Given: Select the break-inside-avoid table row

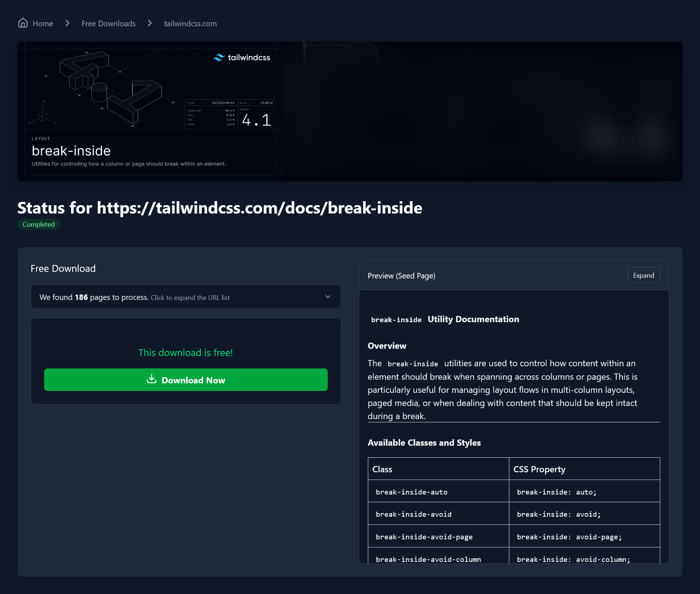Looking at the screenshot, I should tap(413, 514).
